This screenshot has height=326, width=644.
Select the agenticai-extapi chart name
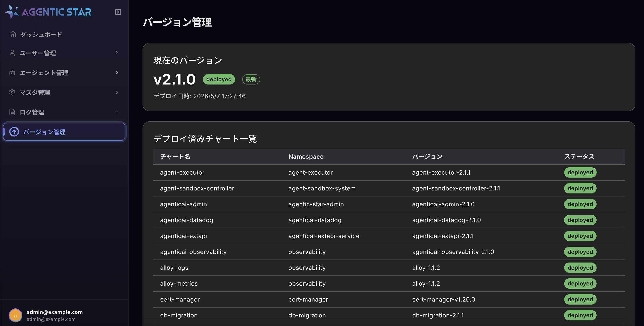tap(184, 236)
